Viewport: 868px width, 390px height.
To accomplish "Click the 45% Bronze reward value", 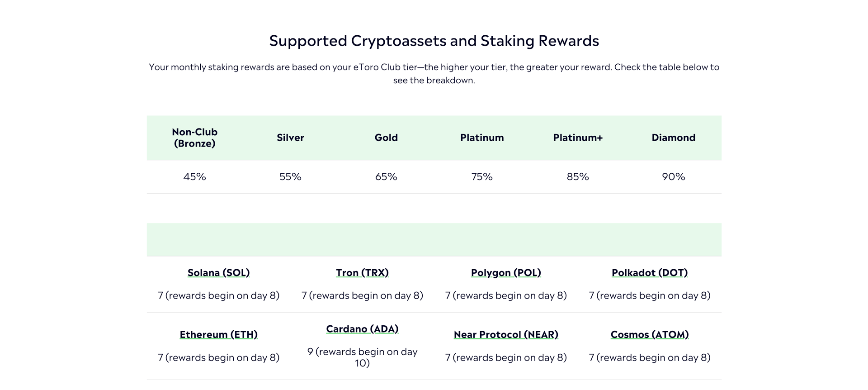I will coord(195,177).
